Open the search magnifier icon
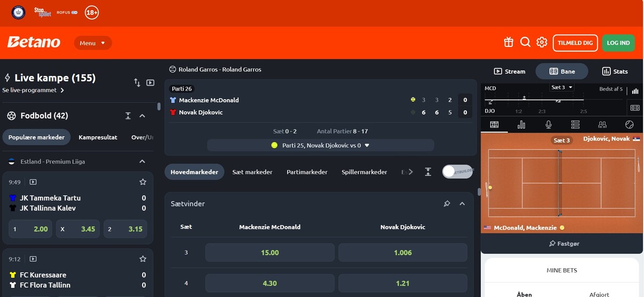The image size is (644, 297). [525, 42]
